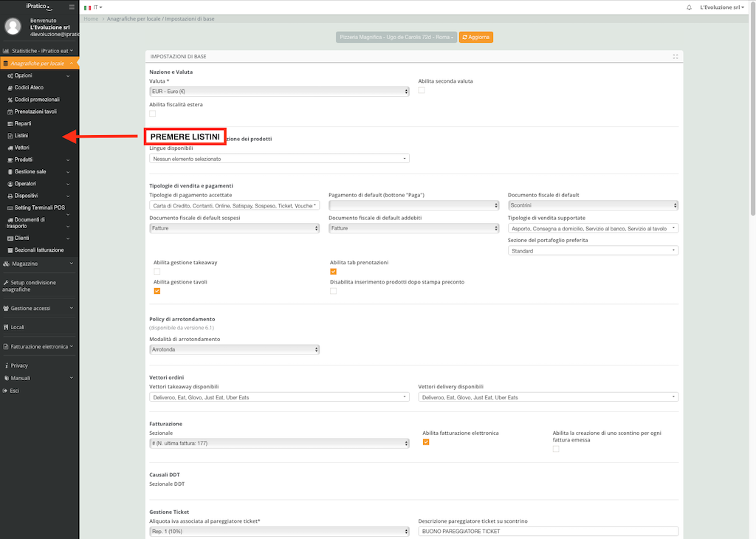This screenshot has width=756, height=539.
Task: Click the fullscreen icon of Impostazioni di base panel
Action: (676, 56)
